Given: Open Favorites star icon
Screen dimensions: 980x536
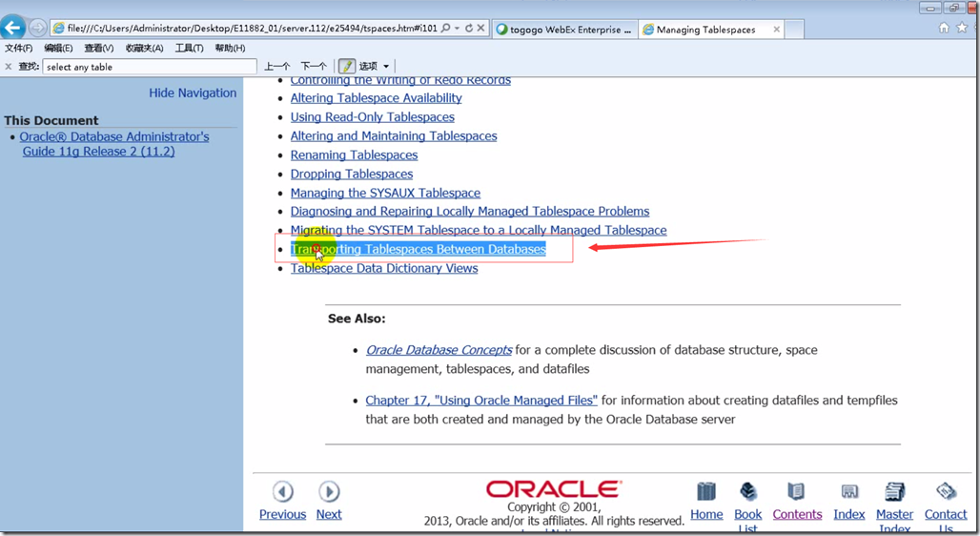Looking at the screenshot, I should [x=962, y=28].
